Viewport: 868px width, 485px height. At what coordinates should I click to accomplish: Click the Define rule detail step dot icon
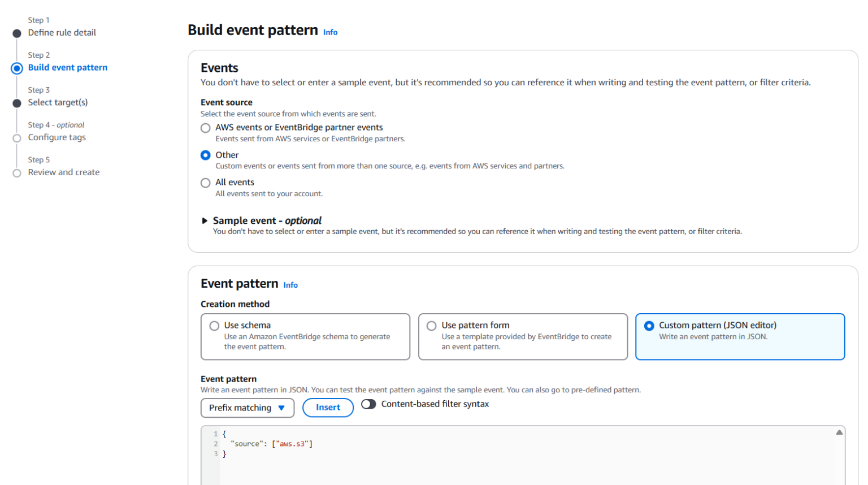pyautogui.click(x=17, y=33)
